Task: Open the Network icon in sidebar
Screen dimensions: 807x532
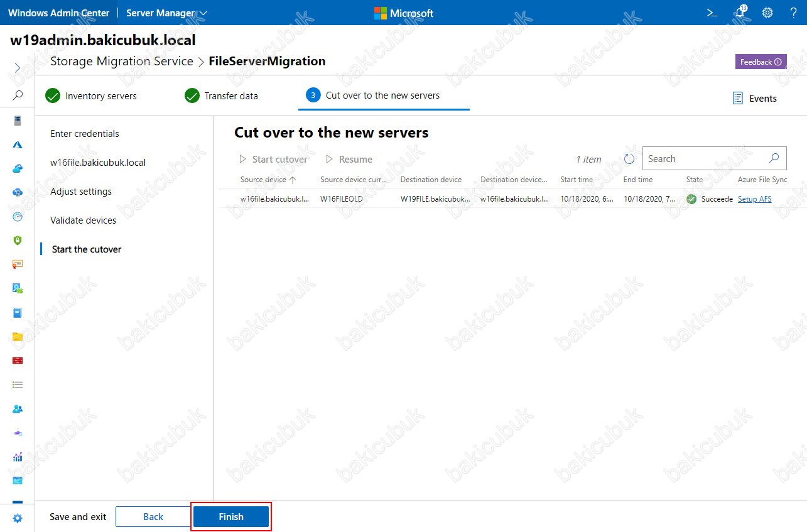Action: (x=18, y=433)
